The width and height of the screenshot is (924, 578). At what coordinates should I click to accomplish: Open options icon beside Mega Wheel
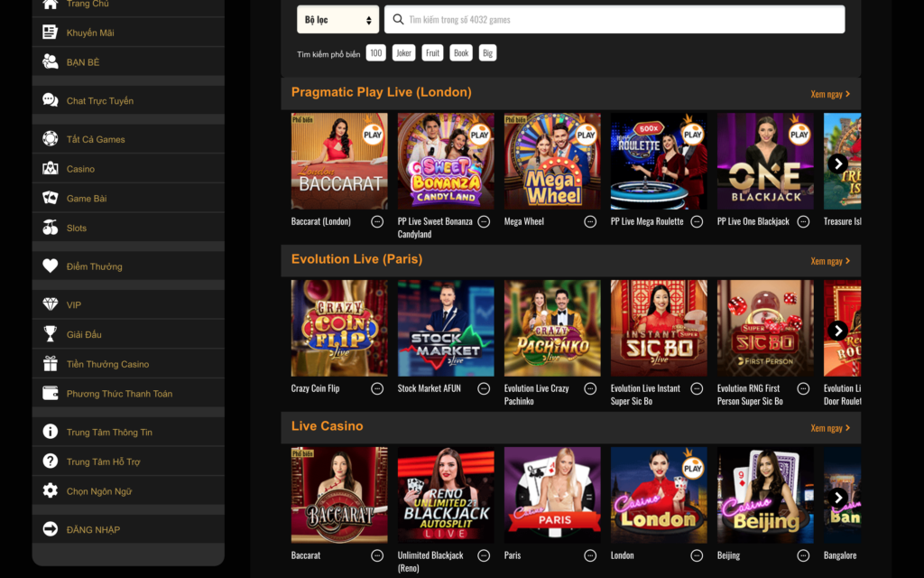point(590,222)
